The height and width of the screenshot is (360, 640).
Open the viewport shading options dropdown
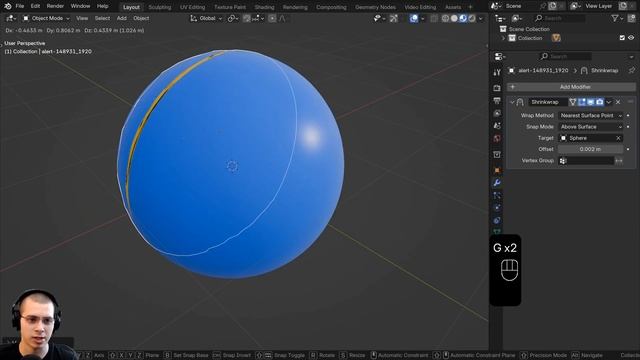pyautogui.click(x=480, y=18)
